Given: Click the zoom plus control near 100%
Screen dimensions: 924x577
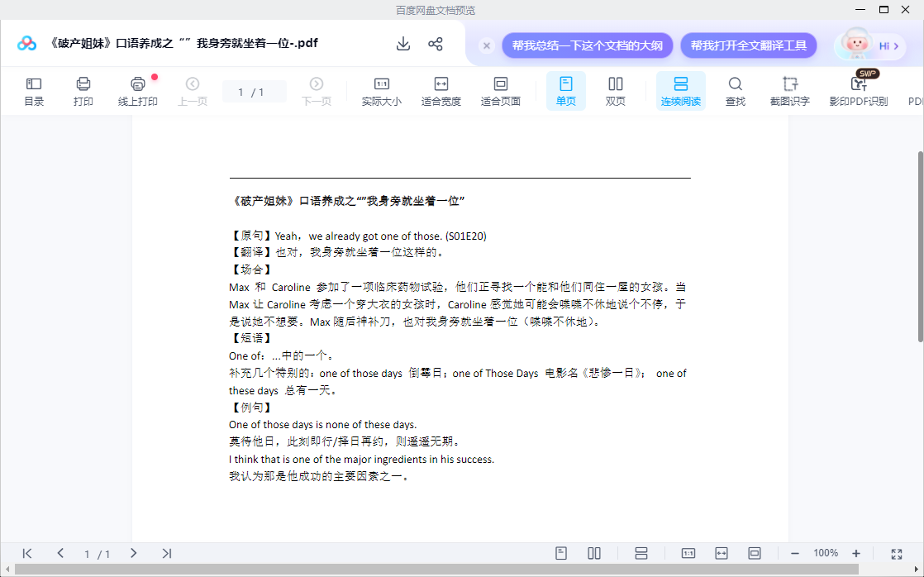Looking at the screenshot, I should click(855, 553).
